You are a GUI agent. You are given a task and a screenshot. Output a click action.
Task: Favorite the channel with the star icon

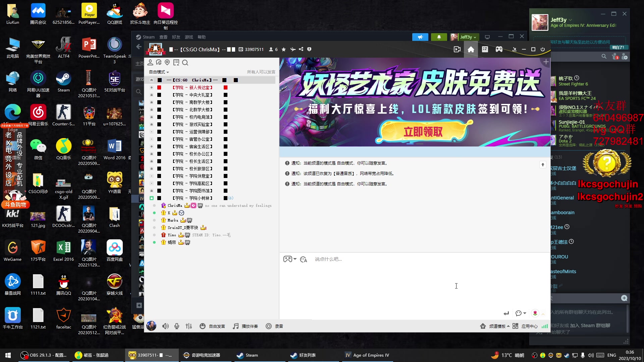tap(284, 50)
